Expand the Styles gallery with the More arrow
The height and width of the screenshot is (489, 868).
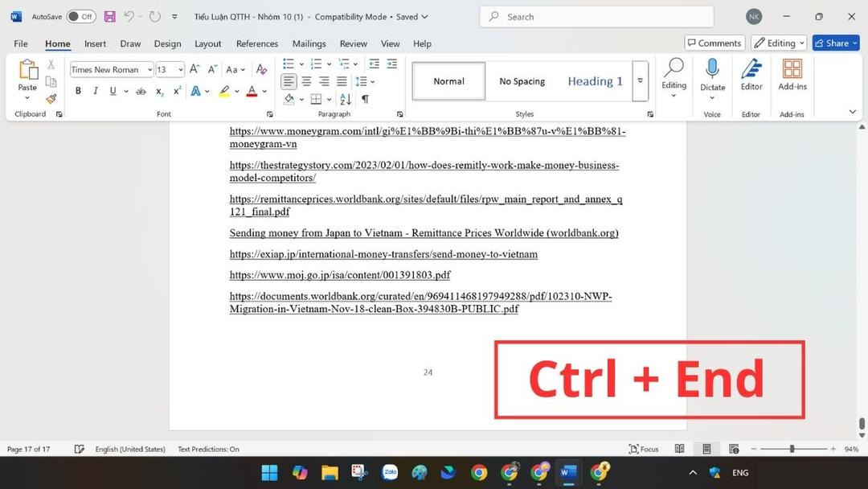[640, 81]
